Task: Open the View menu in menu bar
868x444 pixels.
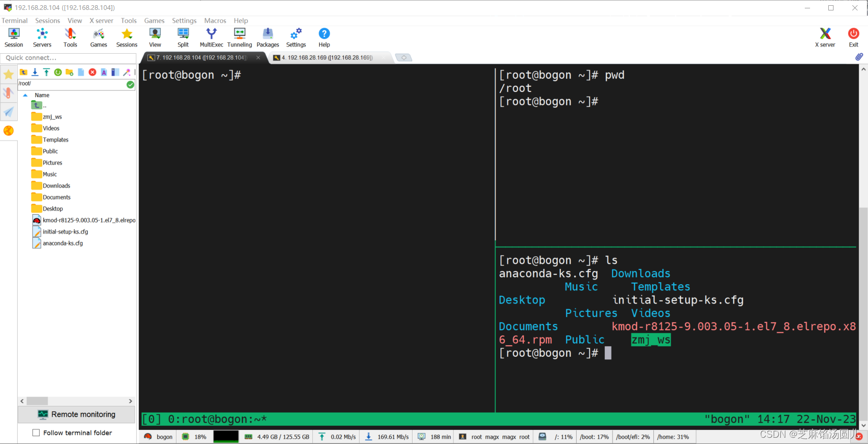Action: [75, 20]
